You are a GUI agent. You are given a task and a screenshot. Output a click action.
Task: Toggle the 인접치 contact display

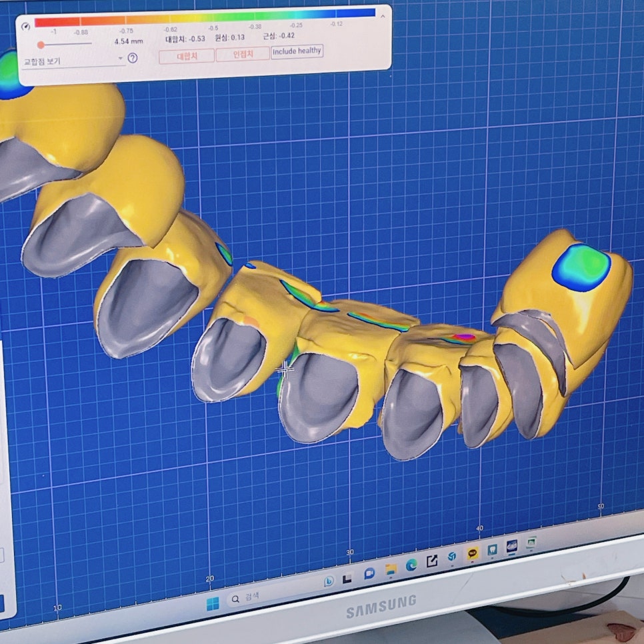coord(243,54)
